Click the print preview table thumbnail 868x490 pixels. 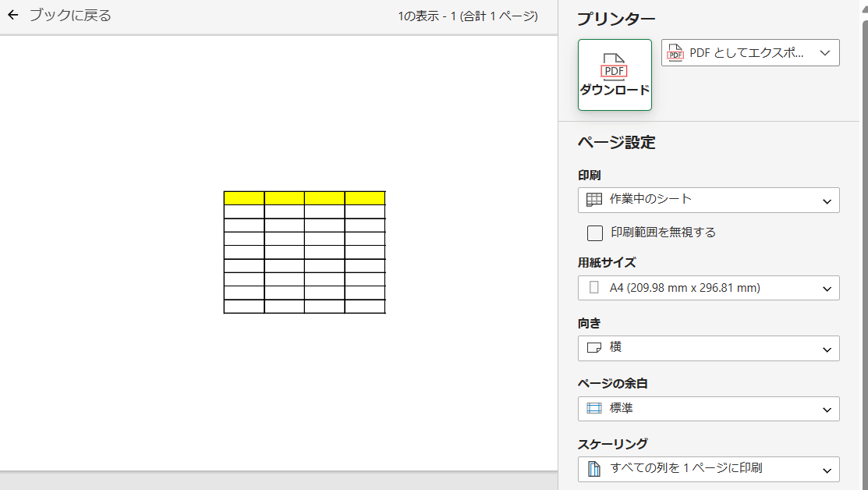point(304,253)
